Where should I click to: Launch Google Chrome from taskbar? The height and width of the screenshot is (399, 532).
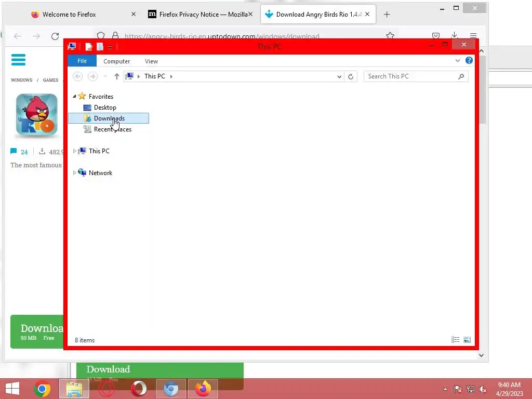pyautogui.click(x=42, y=389)
